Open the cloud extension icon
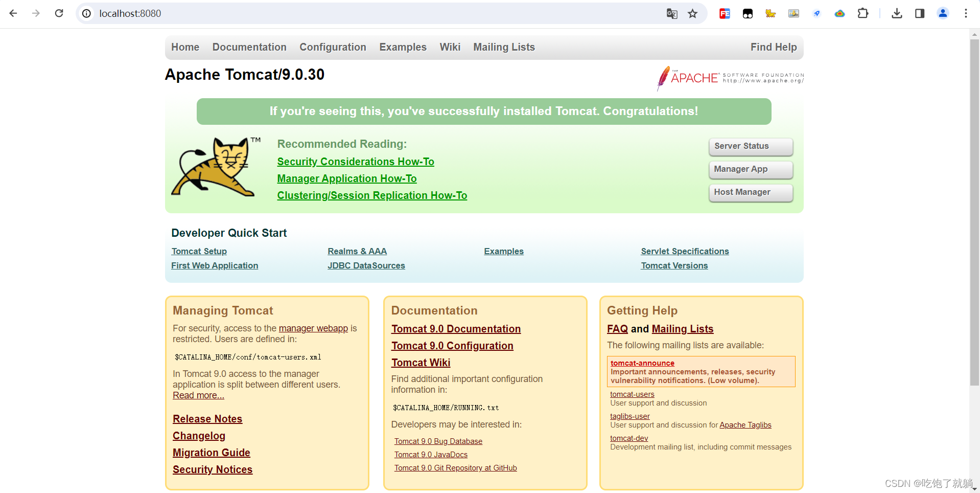Image resolution: width=980 pixels, height=493 pixels. coord(839,13)
